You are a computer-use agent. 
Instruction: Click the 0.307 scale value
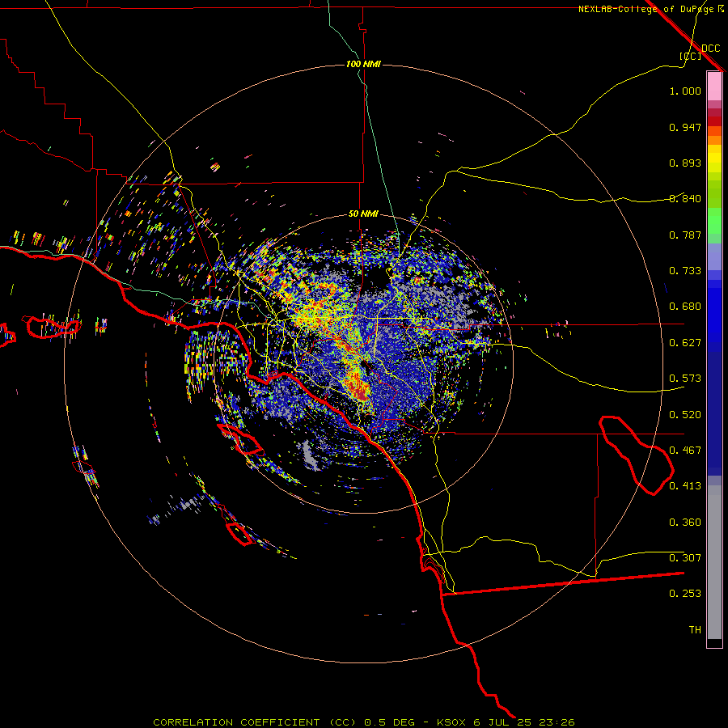[x=685, y=558]
